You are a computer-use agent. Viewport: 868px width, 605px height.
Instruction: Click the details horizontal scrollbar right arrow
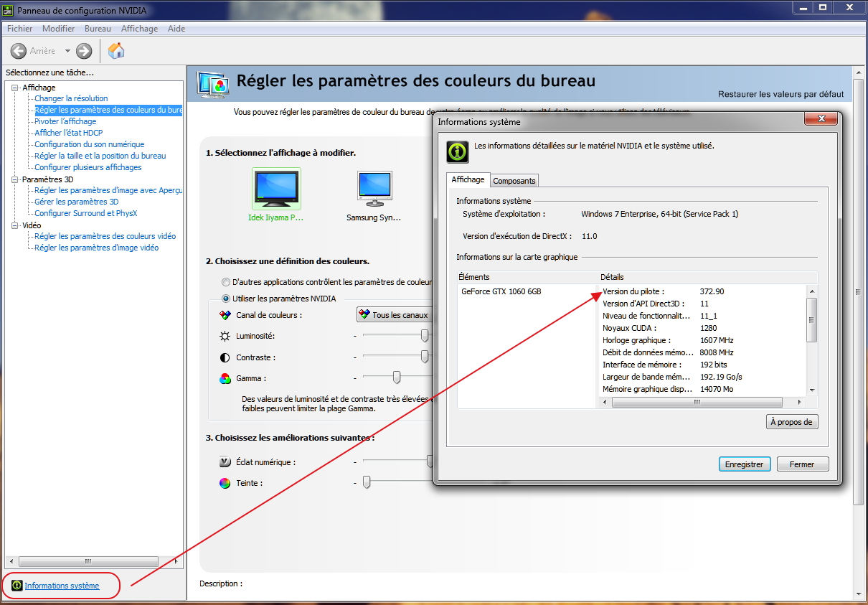801,402
